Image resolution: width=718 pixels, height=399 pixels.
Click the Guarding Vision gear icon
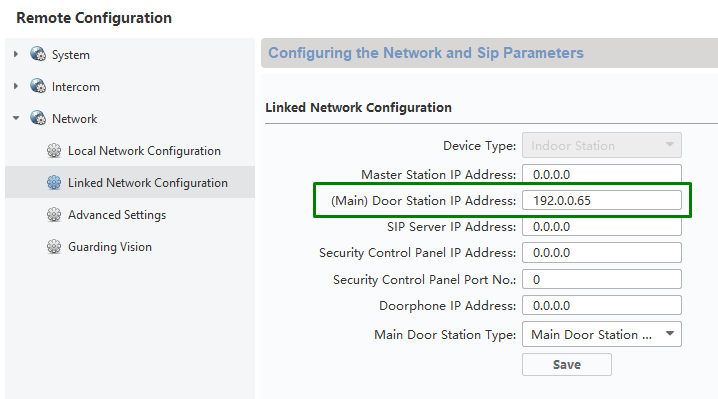[54, 246]
